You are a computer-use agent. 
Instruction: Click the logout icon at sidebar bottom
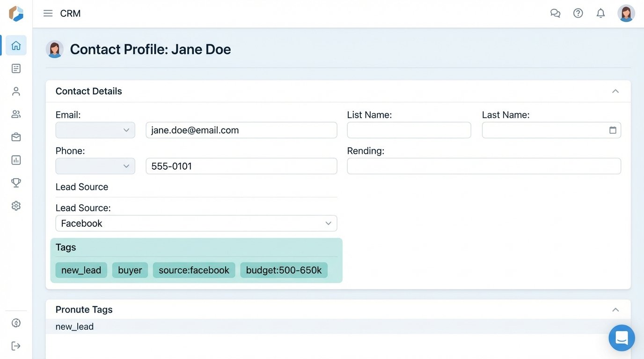pyautogui.click(x=16, y=346)
